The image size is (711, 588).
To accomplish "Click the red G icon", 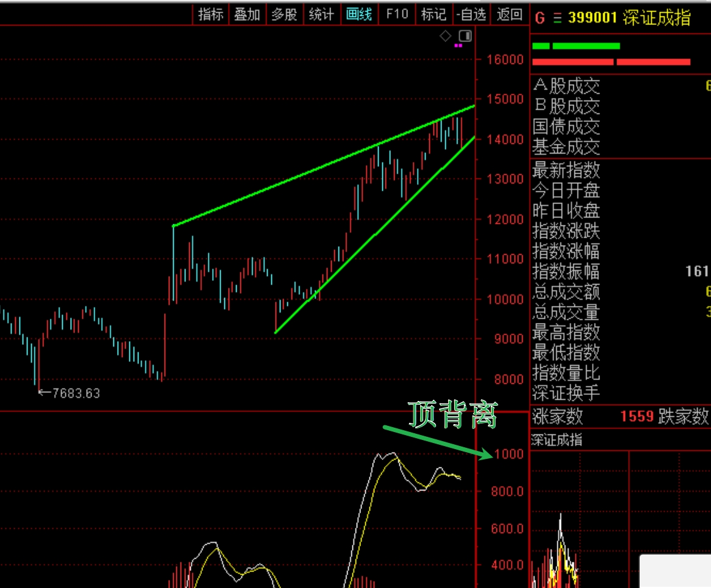I will [540, 18].
